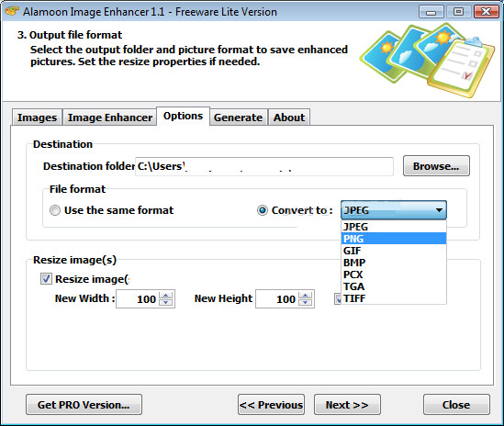Viewport: 504px width, 426px height.
Task: Click the Alamoon palette icon in title bar
Action: [x=12, y=11]
